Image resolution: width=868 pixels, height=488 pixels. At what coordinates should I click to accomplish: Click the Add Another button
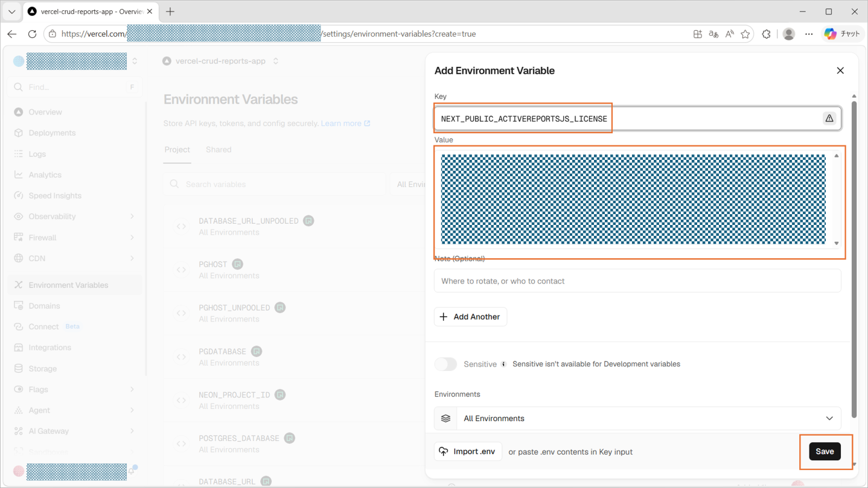(x=470, y=317)
